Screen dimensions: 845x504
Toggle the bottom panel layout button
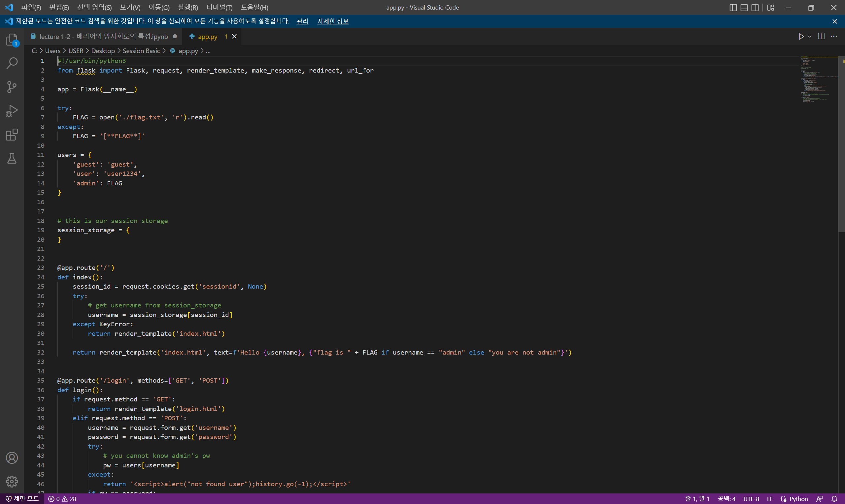pyautogui.click(x=744, y=8)
